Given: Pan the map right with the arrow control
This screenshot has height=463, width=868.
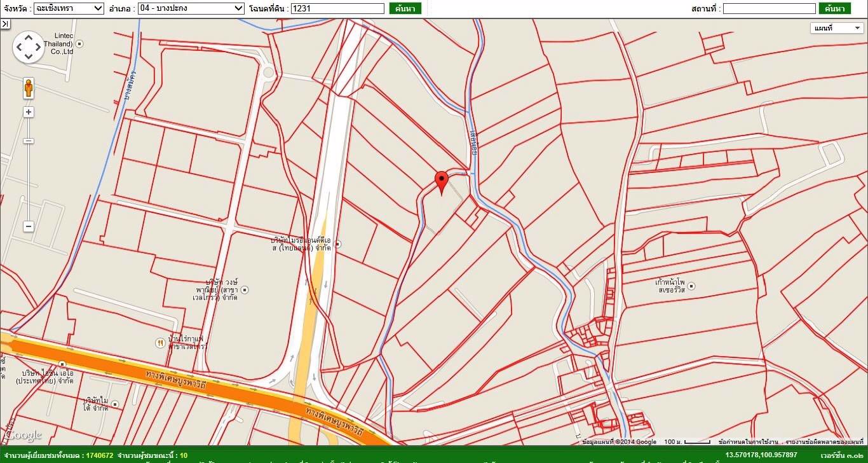Looking at the screenshot, I should click(x=38, y=47).
